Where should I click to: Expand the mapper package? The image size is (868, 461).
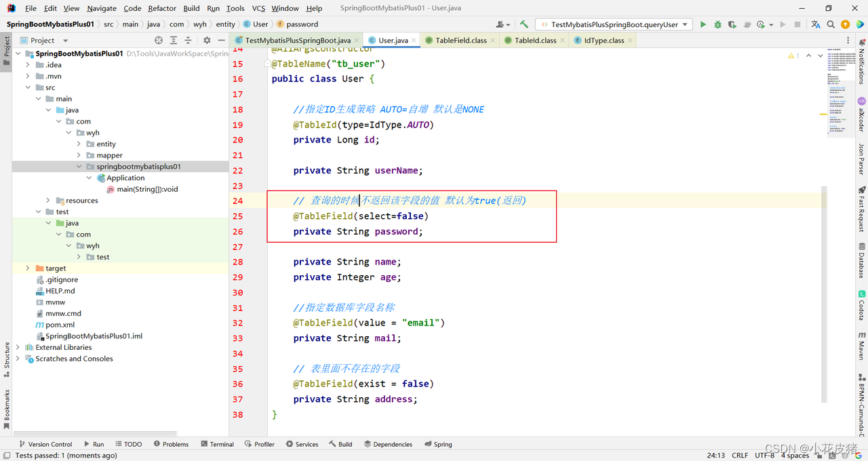pyautogui.click(x=79, y=155)
